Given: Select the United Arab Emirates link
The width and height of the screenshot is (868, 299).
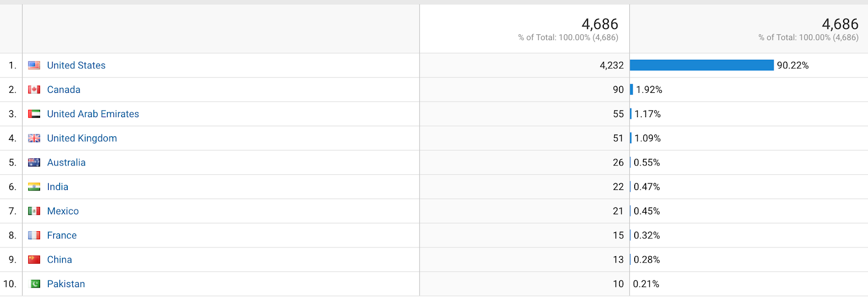Looking at the screenshot, I should [x=93, y=114].
